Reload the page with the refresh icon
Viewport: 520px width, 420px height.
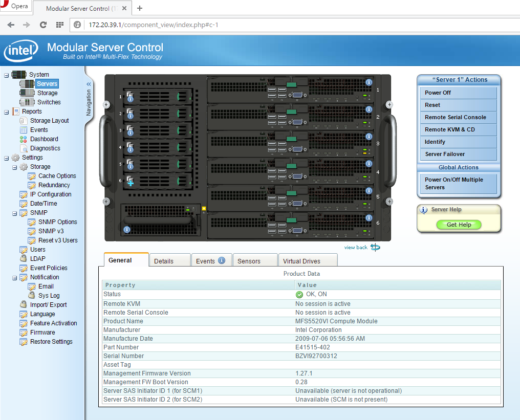(x=43, y=25)
